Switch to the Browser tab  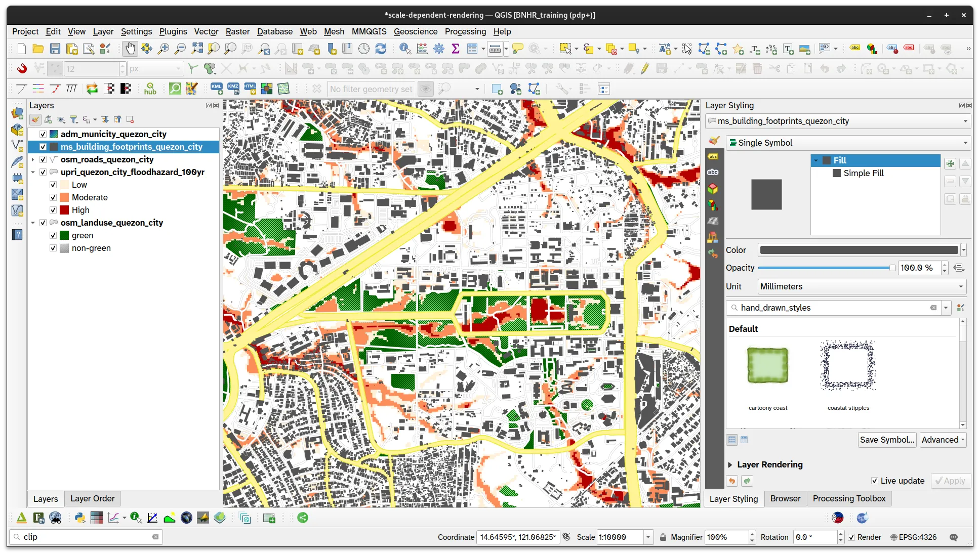(x=785, y=498)
